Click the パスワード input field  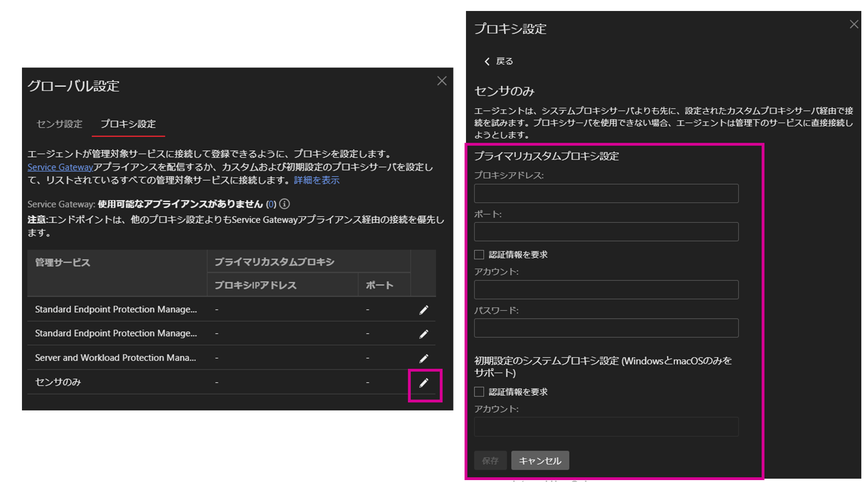click(606, 328)
